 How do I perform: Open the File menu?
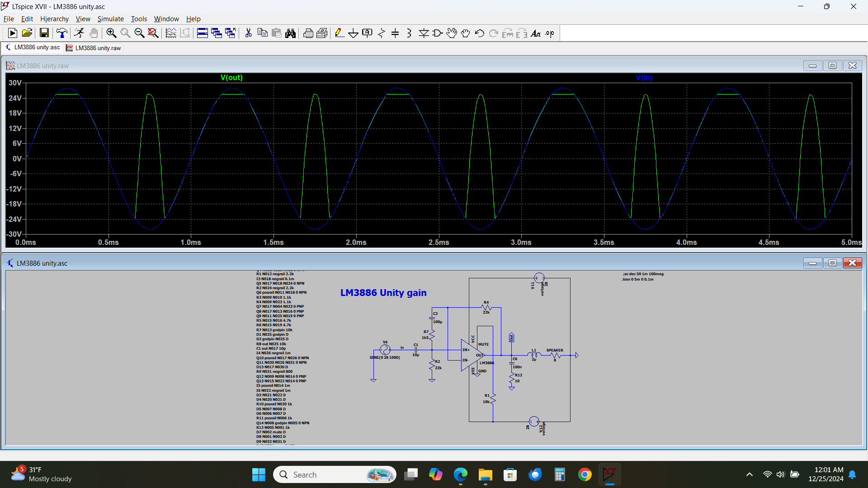[x=9, y=19]
